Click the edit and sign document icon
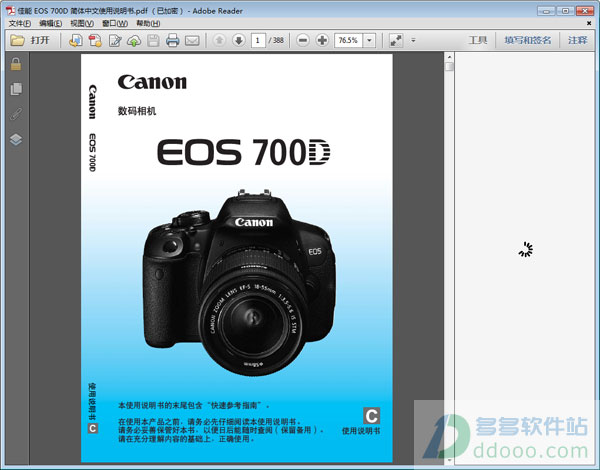 tap(115, 40)
